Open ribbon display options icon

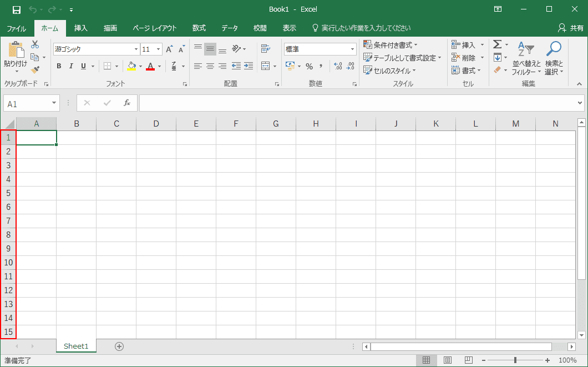(x=498, y=9)
